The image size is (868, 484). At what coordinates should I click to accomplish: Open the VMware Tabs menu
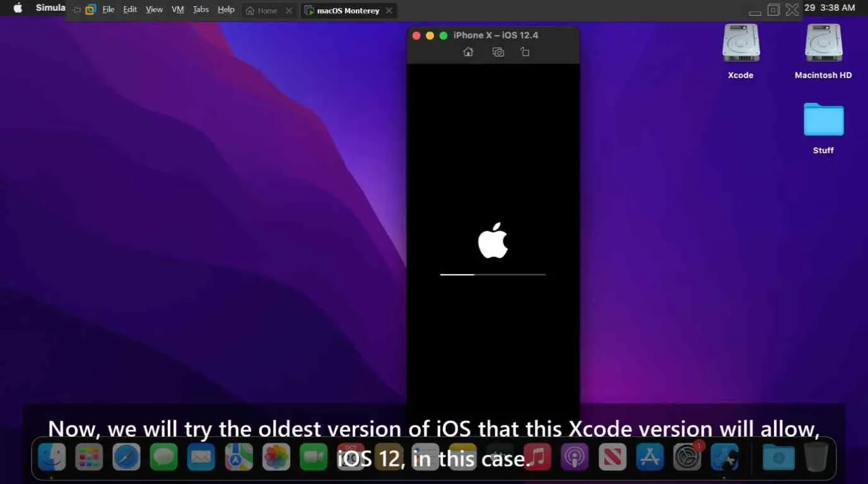(201, 9)
